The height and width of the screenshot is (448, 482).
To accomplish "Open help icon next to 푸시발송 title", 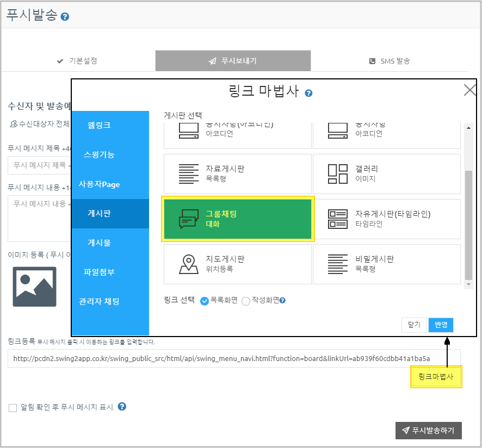I will [x=65, y=17].
